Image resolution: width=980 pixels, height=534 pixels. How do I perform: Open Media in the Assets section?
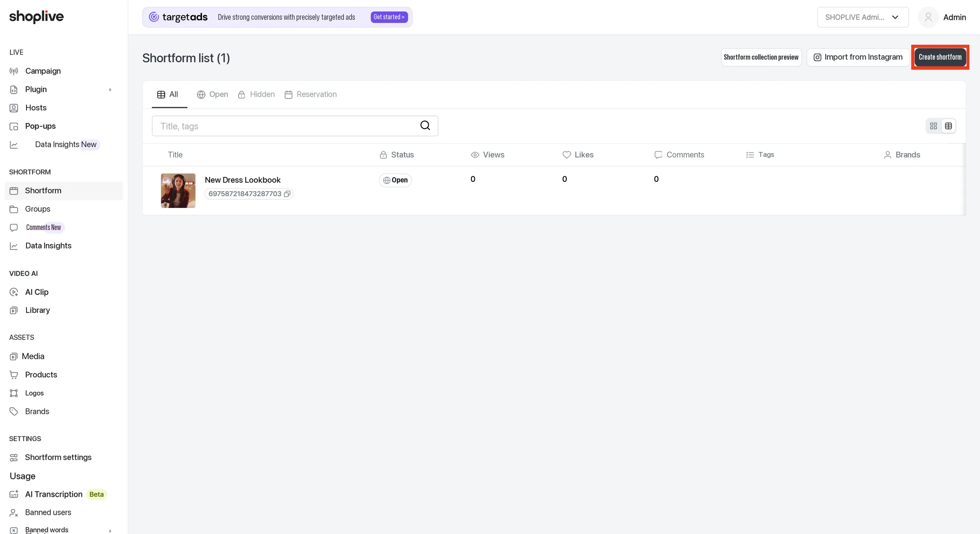click(33, 356)
